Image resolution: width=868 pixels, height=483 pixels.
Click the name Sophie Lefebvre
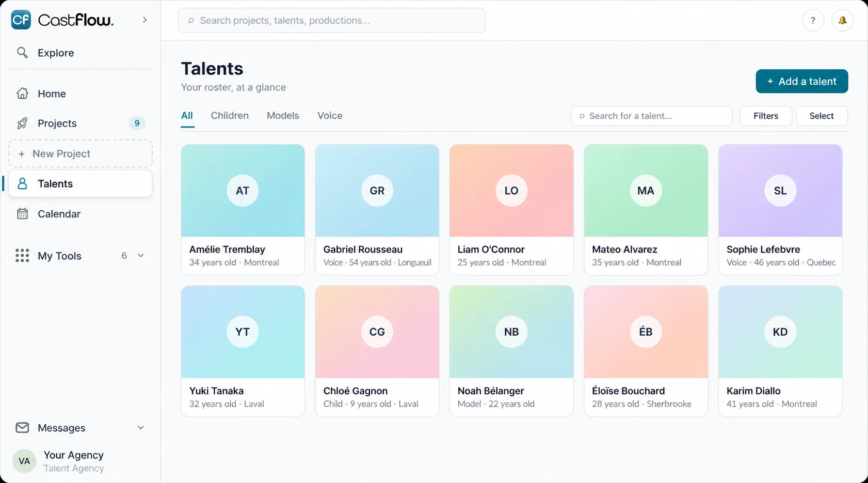tap(763, 250)
